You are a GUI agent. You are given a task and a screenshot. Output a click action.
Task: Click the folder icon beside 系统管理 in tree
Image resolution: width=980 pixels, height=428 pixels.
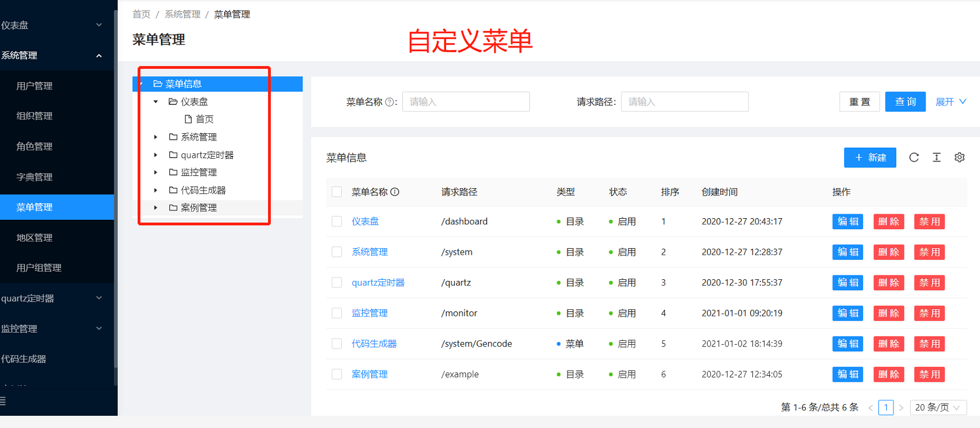pos(173,137)
